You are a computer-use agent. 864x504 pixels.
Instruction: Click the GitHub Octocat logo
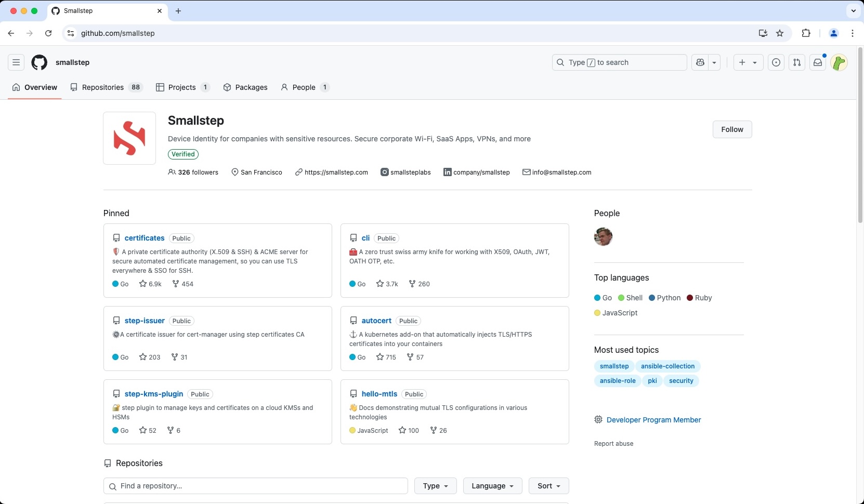[x=39, y=62]
